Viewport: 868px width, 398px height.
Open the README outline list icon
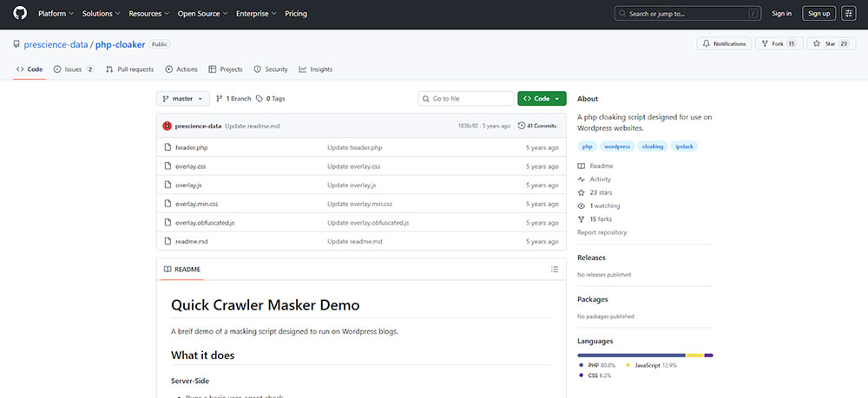555,269
